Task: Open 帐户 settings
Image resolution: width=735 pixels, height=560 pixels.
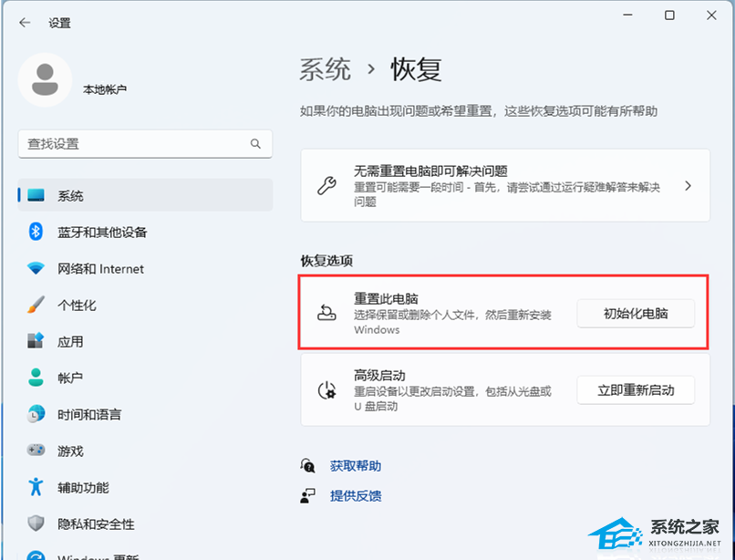Action: (145, 378)
